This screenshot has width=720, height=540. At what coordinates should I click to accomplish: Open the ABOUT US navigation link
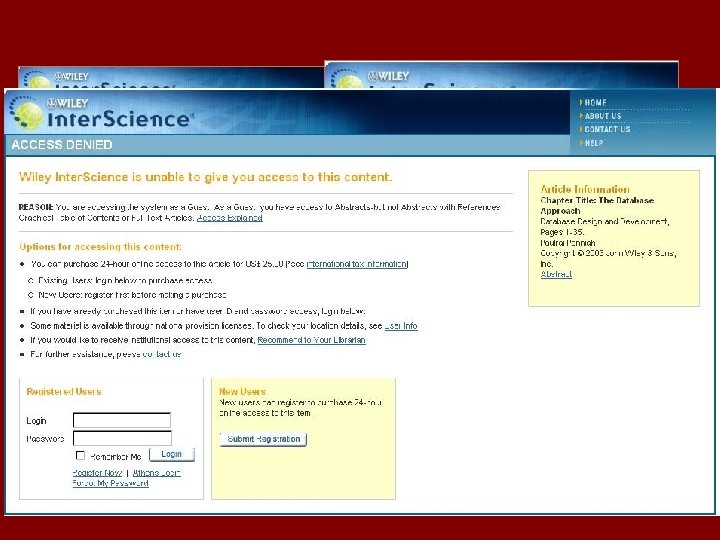coord(603,116)
